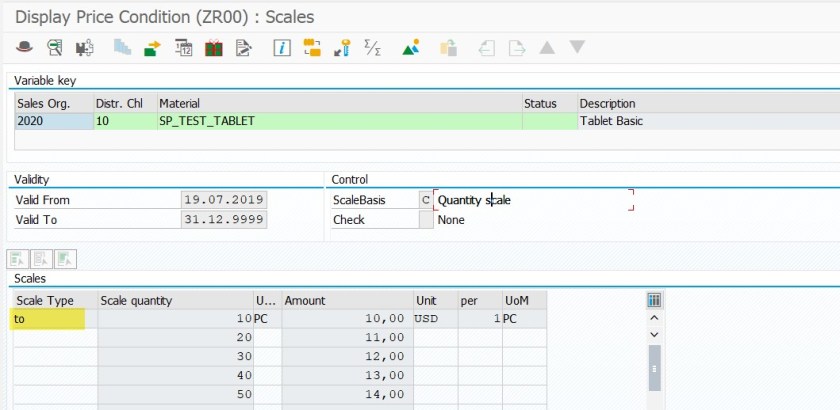
Task: Click the Valid From date field
Action: (224, 199)
